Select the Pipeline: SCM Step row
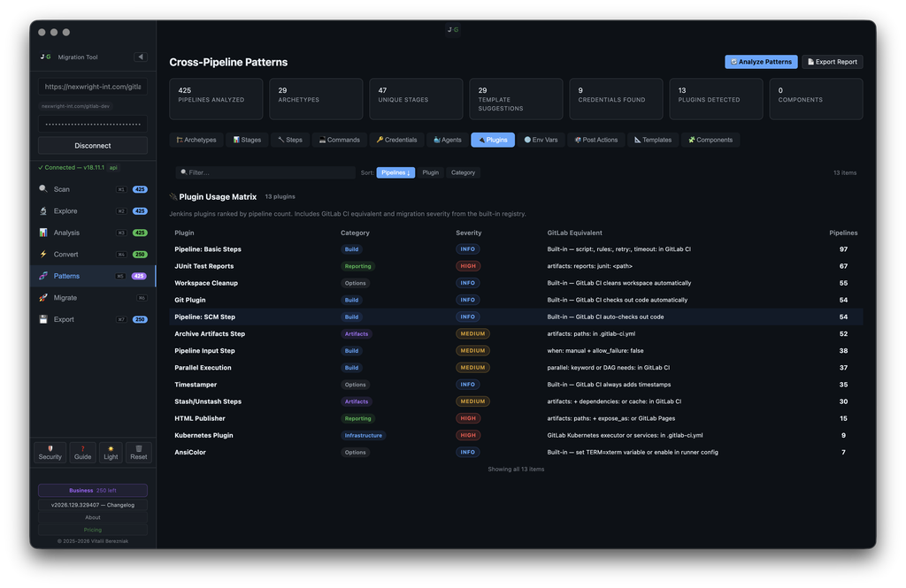This screenshot has width=906, height=588. pos(516,317)
